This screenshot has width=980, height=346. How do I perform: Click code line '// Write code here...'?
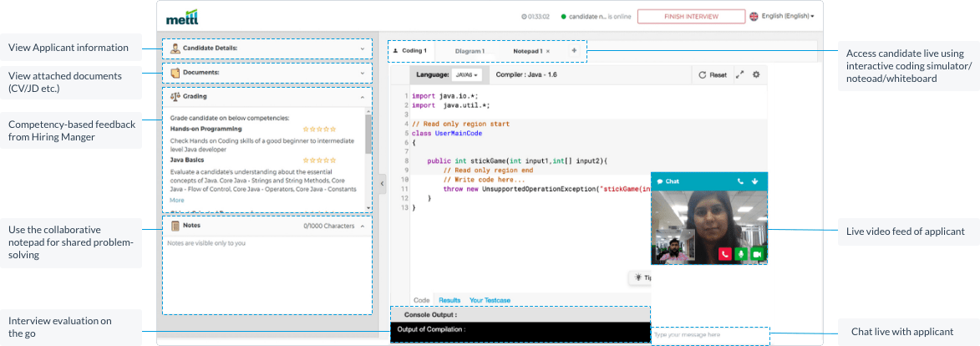point(485,180)
